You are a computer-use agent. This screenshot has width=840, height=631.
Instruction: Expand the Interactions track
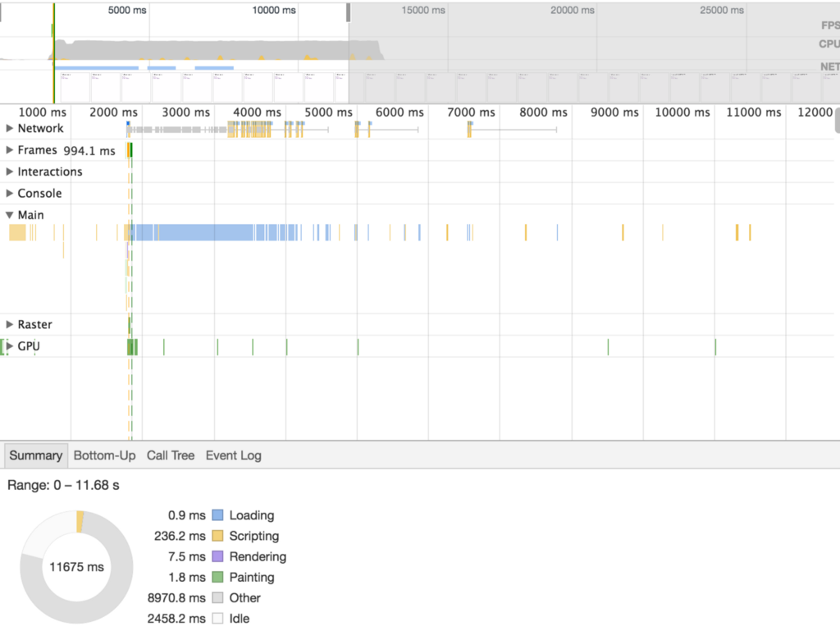(x=9, y=171)
